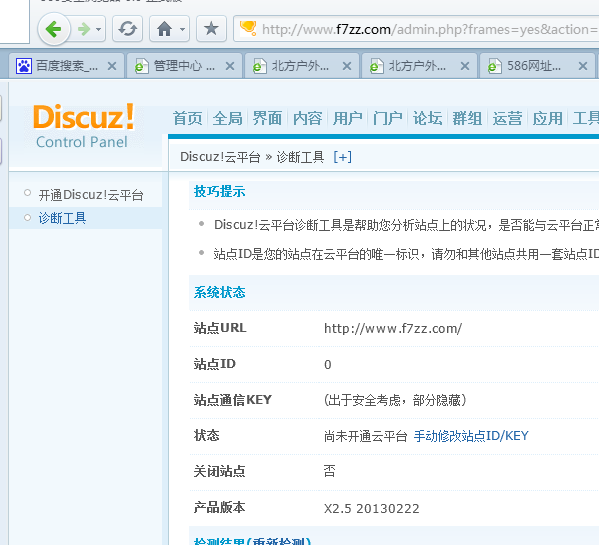Open the 门户 menu
This screenshot has width=599, height=545.
click(388, 118)
